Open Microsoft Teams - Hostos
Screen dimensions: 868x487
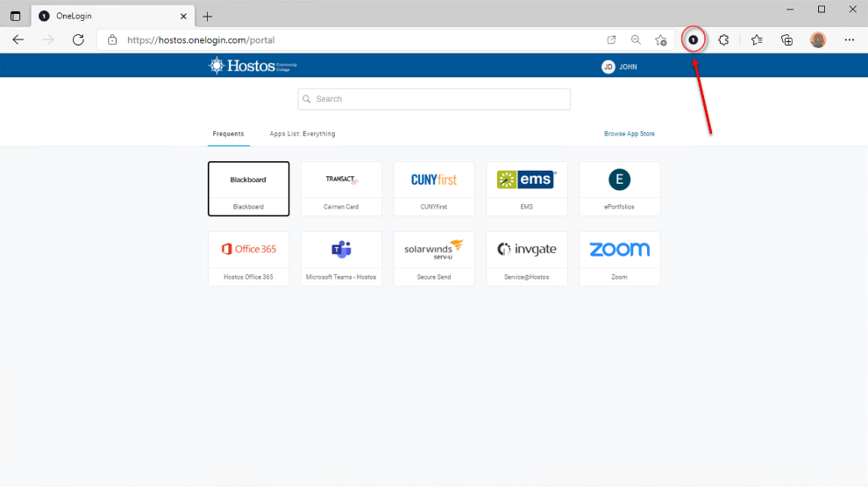[341, 258]
